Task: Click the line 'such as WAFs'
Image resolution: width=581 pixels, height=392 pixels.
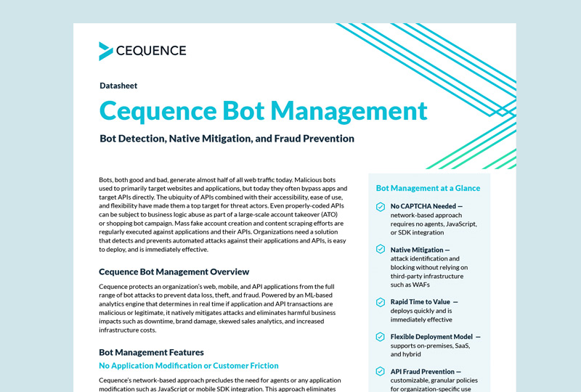Action: point(410,285)
